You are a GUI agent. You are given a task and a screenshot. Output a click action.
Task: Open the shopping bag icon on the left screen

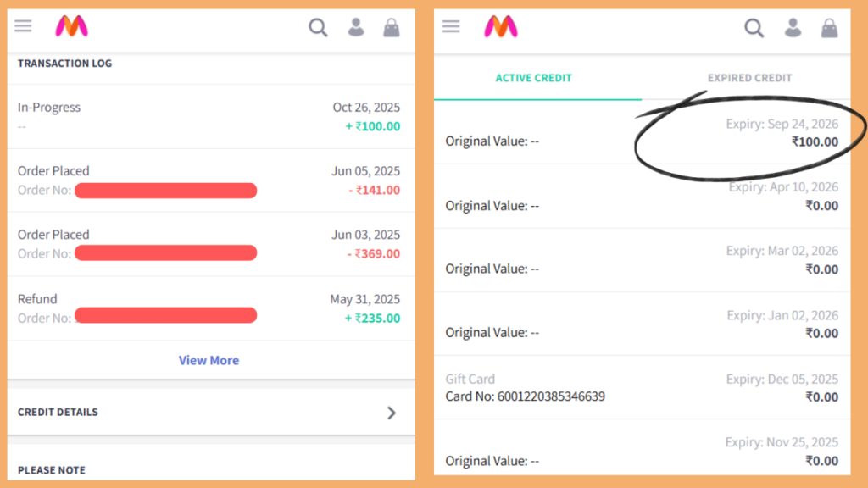tap(391, 27)
